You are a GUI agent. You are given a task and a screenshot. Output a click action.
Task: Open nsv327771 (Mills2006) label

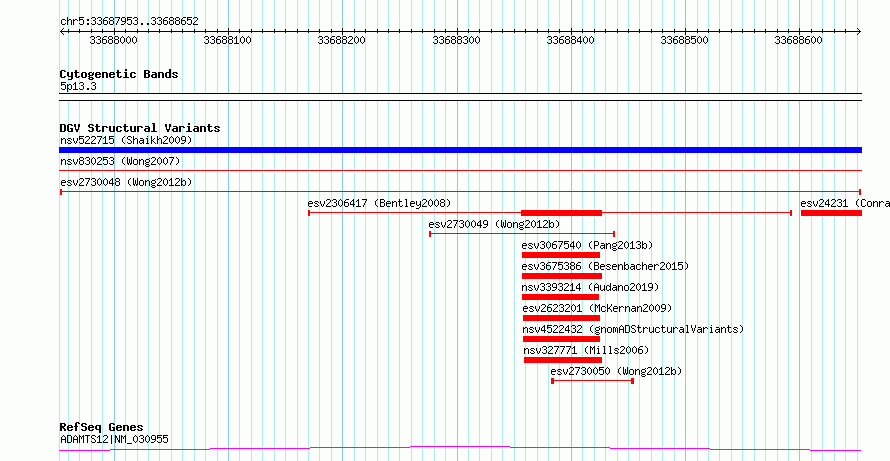coord(586,350)
